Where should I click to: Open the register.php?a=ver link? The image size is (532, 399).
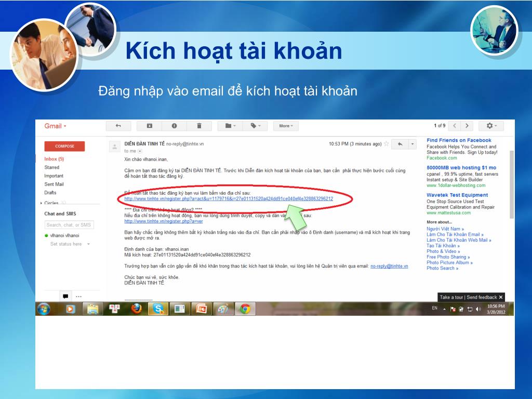(x=164, y=221)
